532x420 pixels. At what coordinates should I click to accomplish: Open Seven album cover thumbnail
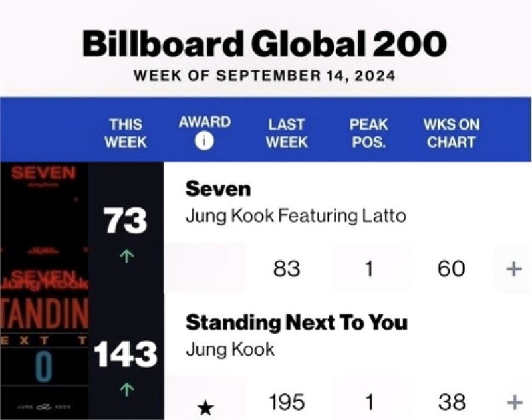tap(44, 228)
